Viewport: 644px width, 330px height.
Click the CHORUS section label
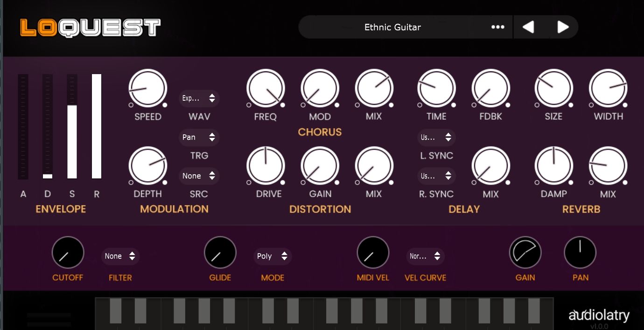point(320,132)
